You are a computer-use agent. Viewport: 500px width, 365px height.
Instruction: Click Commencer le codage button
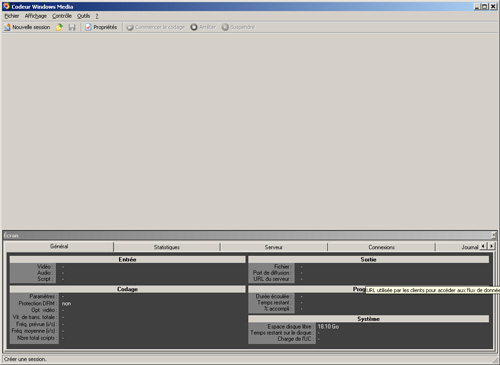(x=156, y=27)
